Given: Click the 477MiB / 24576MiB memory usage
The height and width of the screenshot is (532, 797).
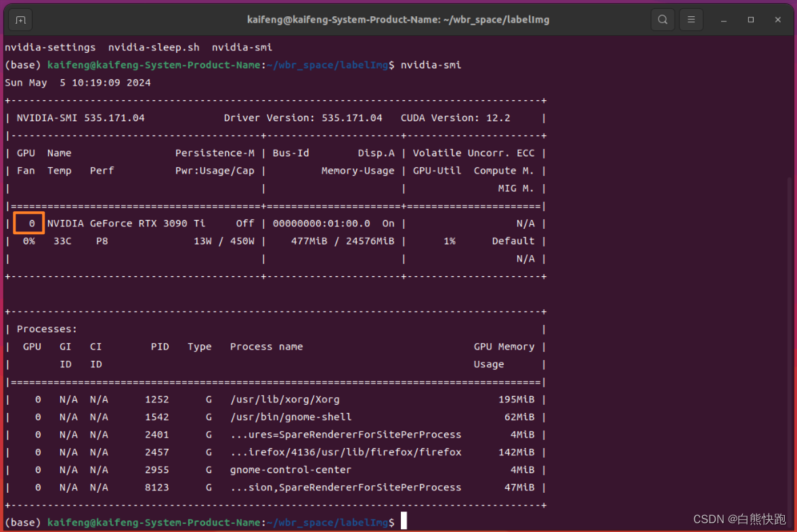Looking at the screenshot, I should tap(342, 241).
